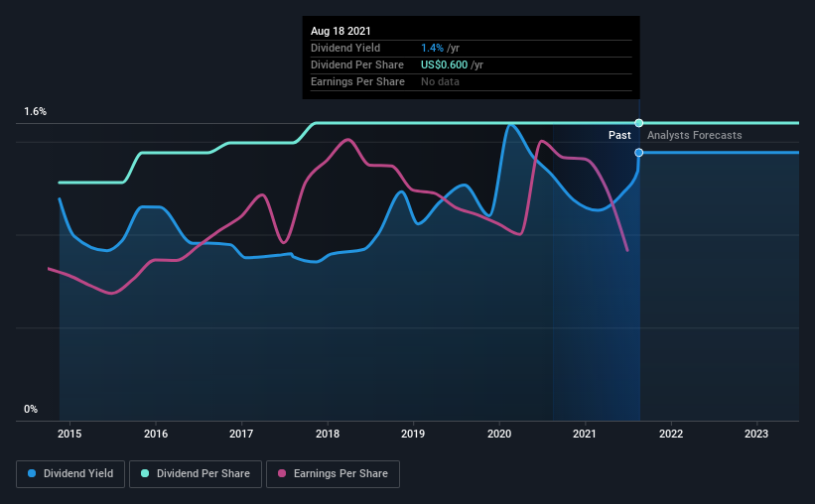Click the pink Earnings Per Share legend dot
815x504 pixels.
282,473
